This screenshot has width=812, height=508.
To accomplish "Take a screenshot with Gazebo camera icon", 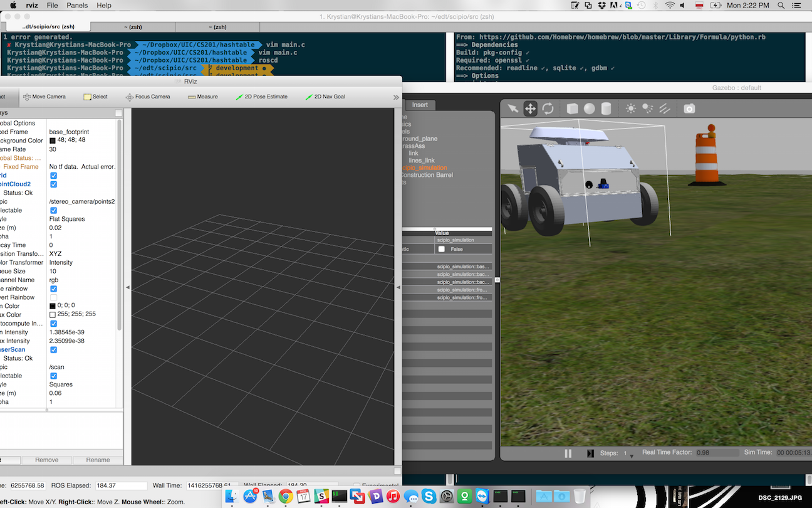I will pos(689,108).
